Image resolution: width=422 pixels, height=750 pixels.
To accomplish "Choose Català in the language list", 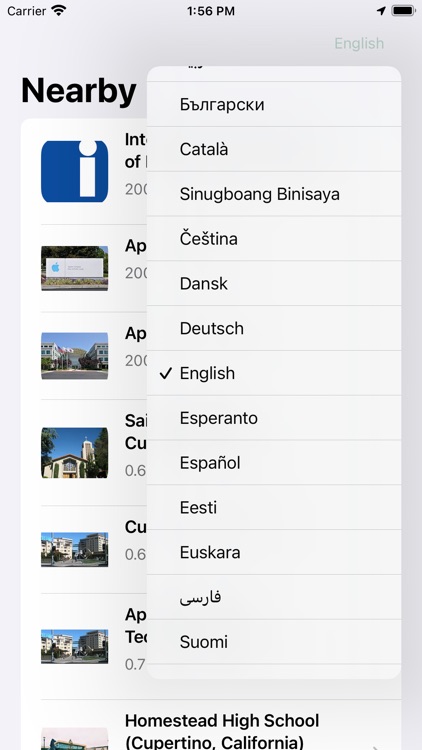I will pos(274,149).
